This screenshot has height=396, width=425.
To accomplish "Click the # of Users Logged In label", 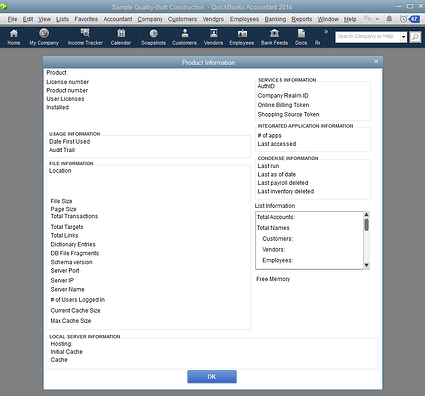I will pos(78,300).
